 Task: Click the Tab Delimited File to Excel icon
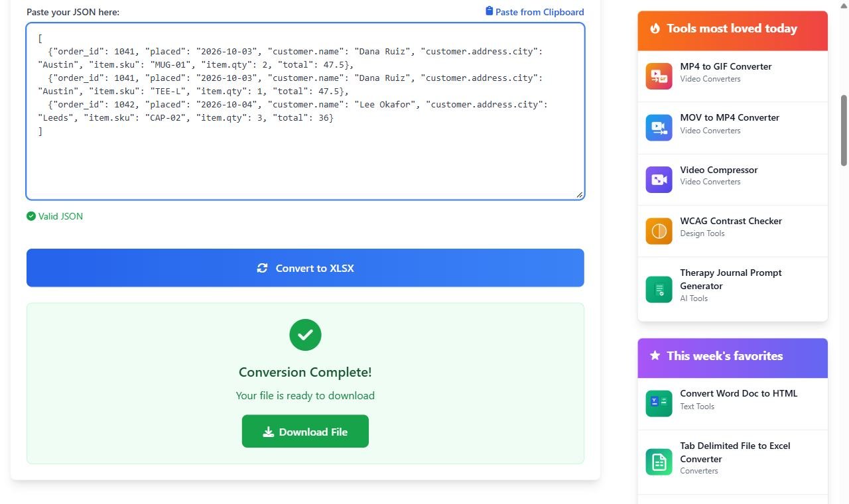click(x=659, y=462)
